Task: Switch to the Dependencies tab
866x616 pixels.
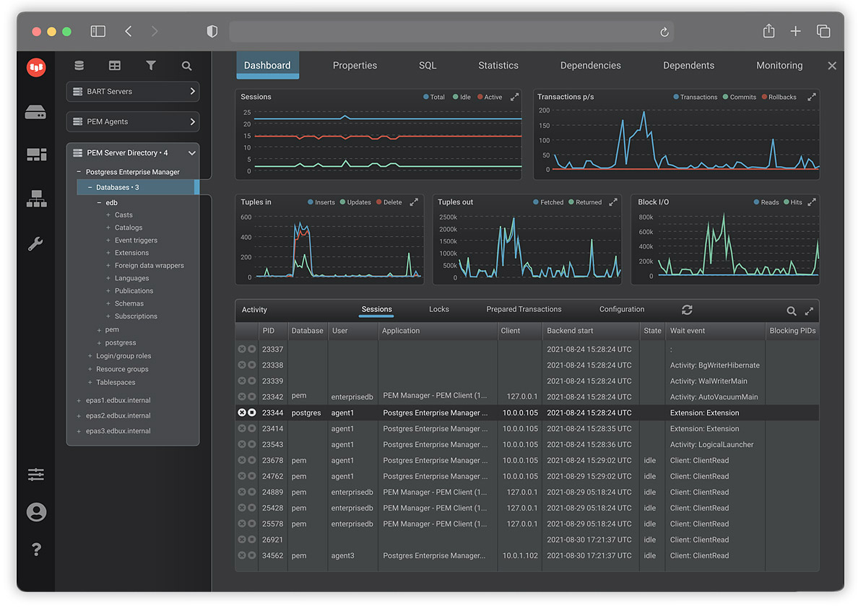Action: (591, 66)
